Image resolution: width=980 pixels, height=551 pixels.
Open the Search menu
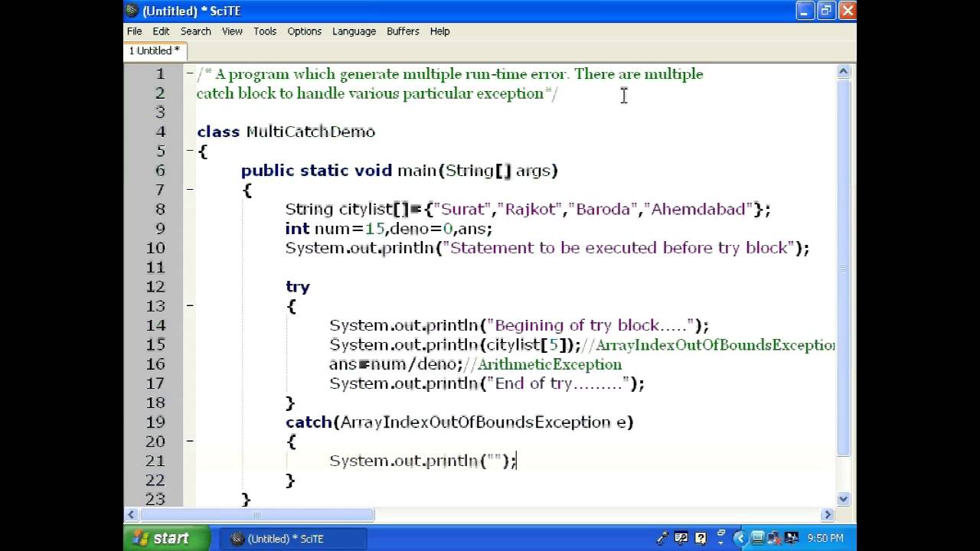[x=195, y=31]
